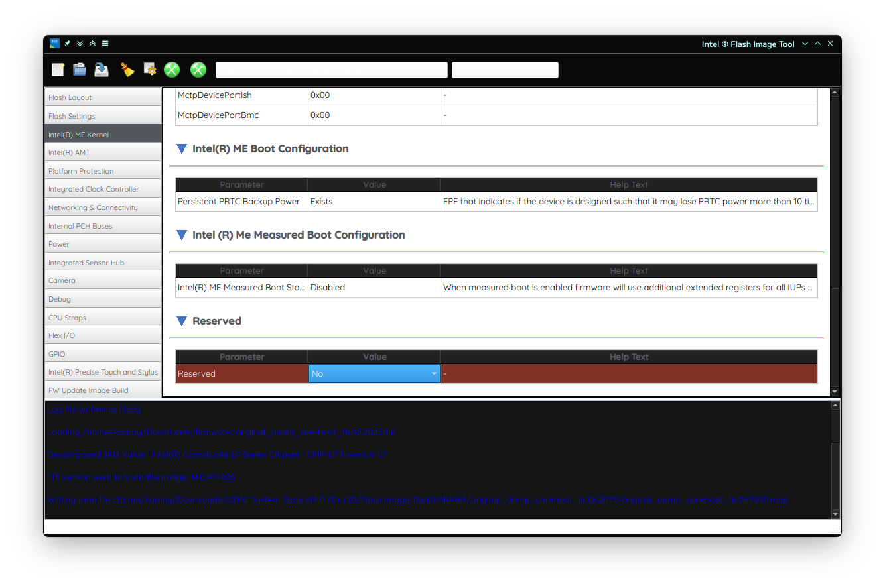
Task: Click Help Text header in ME Boot table
Action: coord(629,185)
